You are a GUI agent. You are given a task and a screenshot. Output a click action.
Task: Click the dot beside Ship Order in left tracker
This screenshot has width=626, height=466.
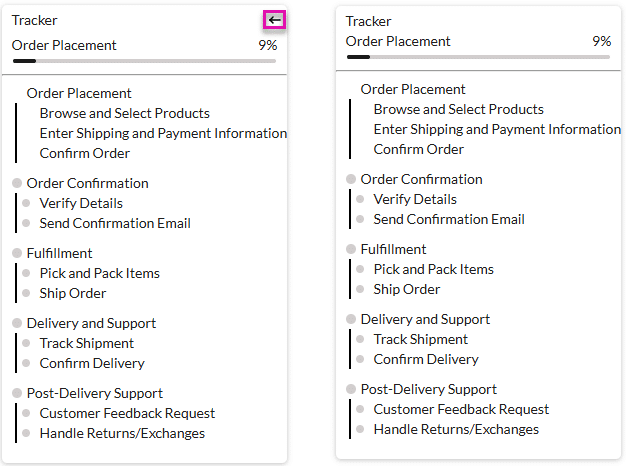point(26,293)
